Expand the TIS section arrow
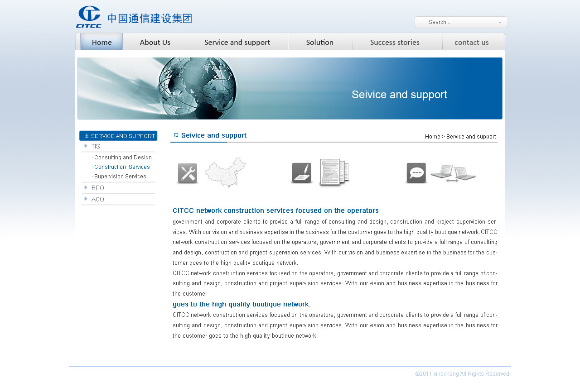 point(85,146)
